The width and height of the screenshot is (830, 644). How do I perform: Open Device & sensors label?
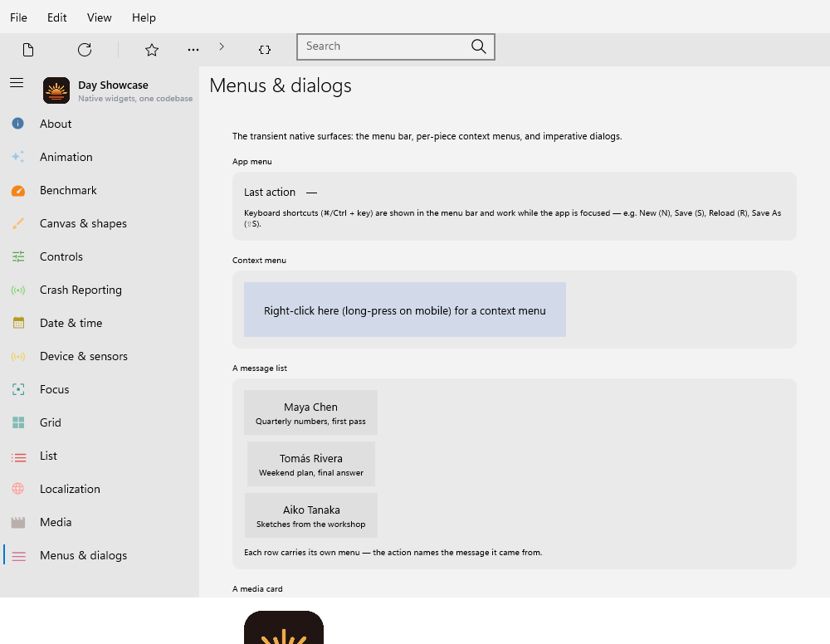click(x=84, y=356)
